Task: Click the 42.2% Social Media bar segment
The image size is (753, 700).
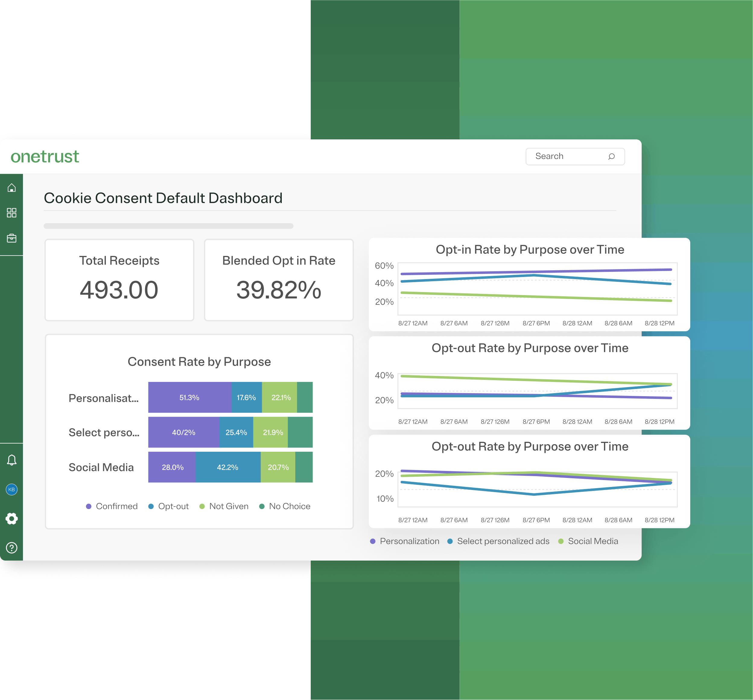Action: pyautogui.click(x=228, y=467)
